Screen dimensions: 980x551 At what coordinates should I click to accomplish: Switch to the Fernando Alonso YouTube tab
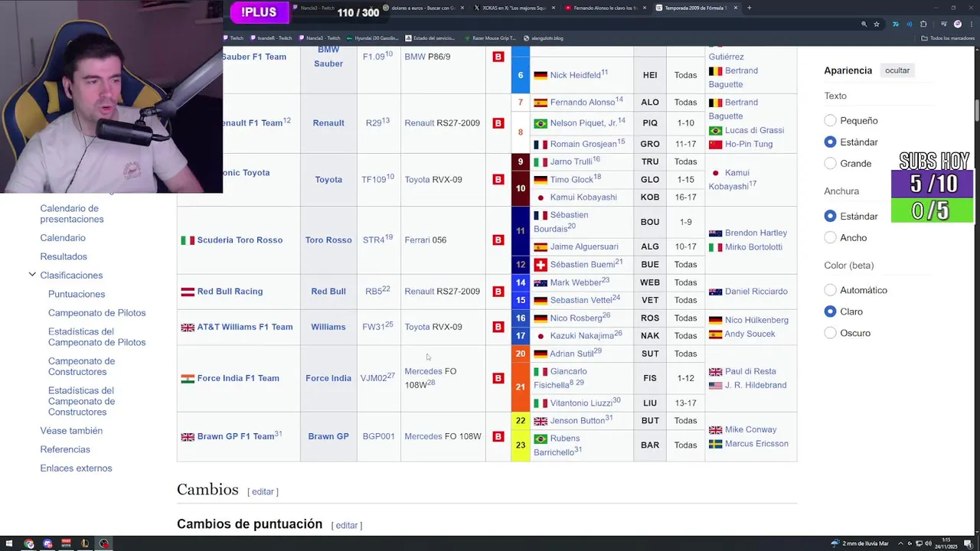coord(605,8)
